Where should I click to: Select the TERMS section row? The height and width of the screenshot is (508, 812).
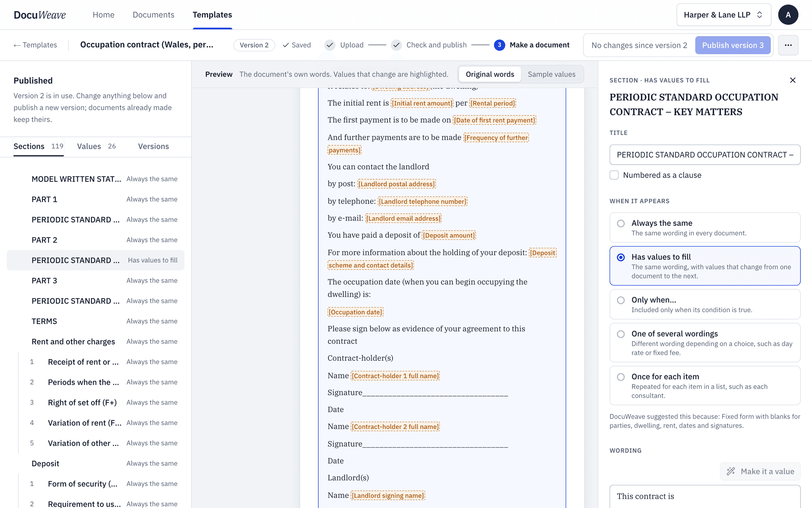tap(95, 321)
